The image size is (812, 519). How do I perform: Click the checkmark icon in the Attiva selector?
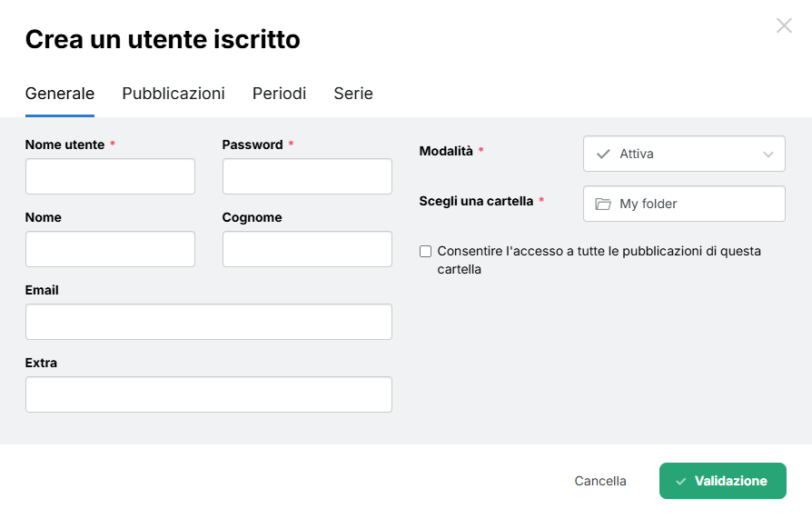[603, 154]
